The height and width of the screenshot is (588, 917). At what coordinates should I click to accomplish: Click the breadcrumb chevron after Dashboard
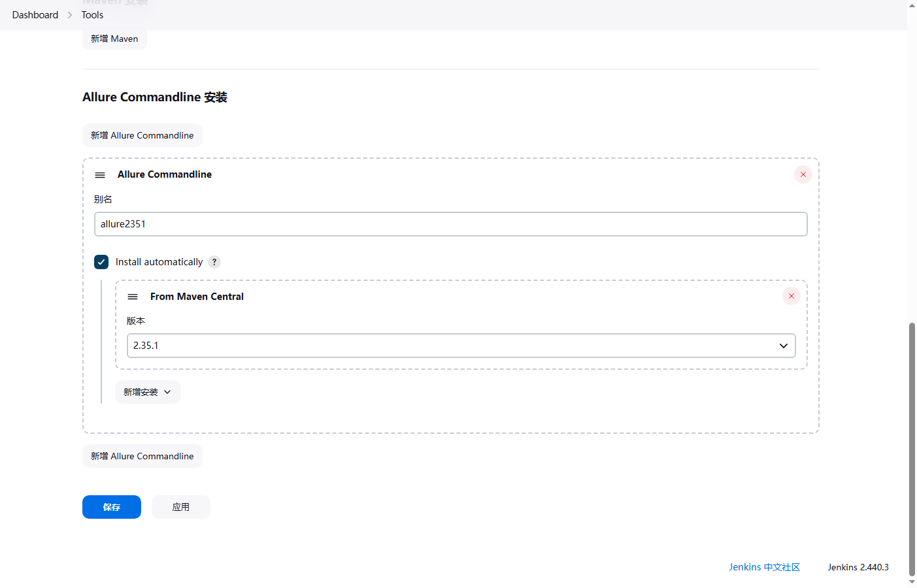pos(70,15)
